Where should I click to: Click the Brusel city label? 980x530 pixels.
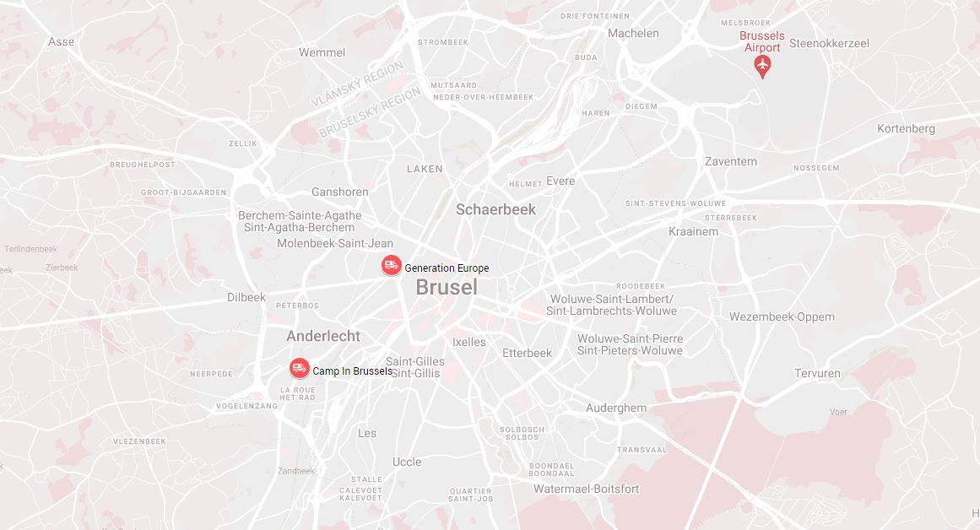click(x=447, y=288)
